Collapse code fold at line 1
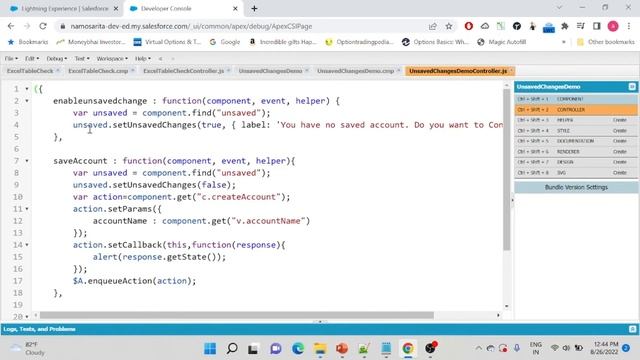The image size is (640, 360). [27, 89]
